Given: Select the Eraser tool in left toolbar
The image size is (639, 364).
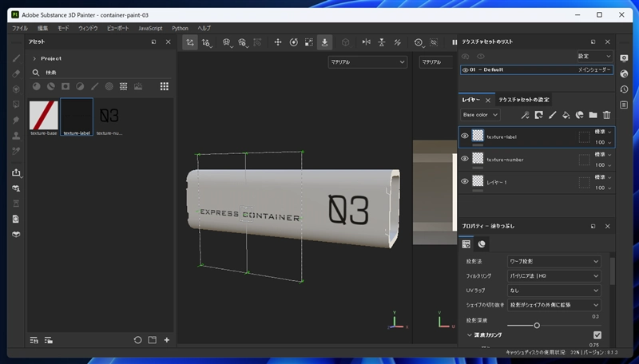Looking at the screenshot, I should click(x=15, y=73).
